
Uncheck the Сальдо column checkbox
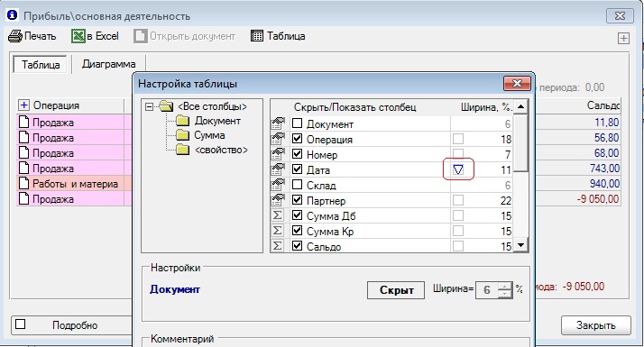click(297, 245)
